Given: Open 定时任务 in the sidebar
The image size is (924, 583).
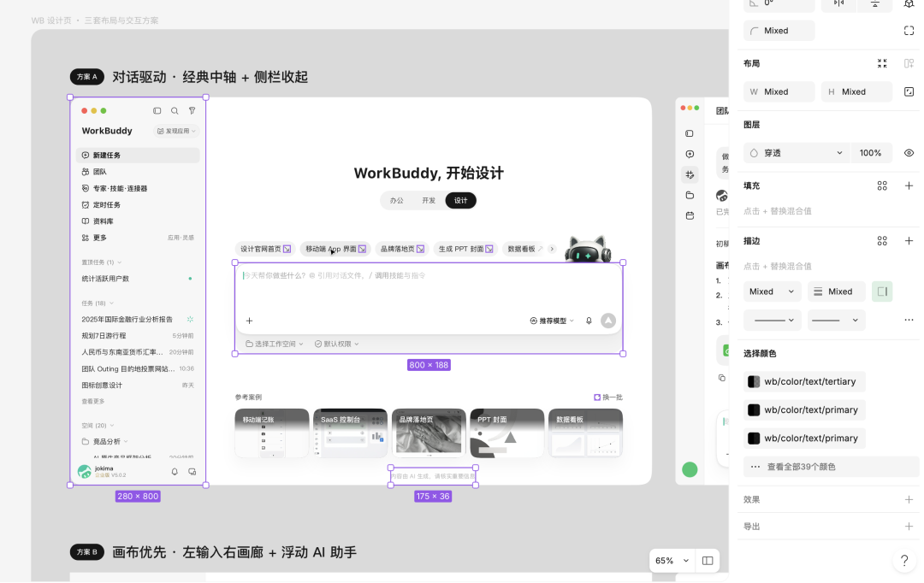Looking at the screenshot, I should 138,205.
